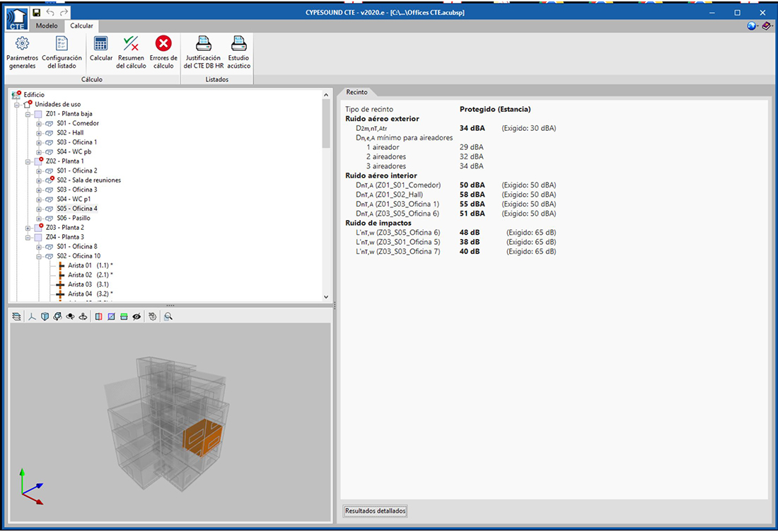The height and width of the screenshot is (532, 778).
Task: Select S04 - WC pb
Action: point(74,151)
